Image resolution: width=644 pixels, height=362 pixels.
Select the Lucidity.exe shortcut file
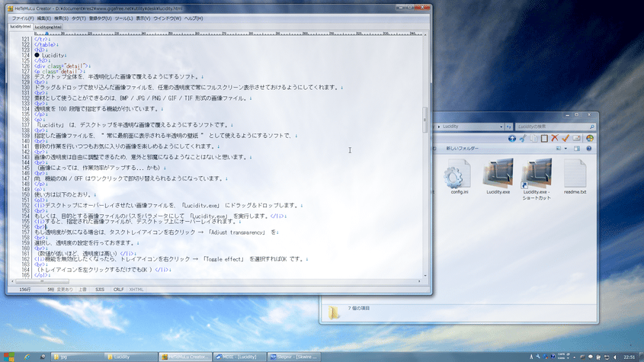(x=537, y=179)
